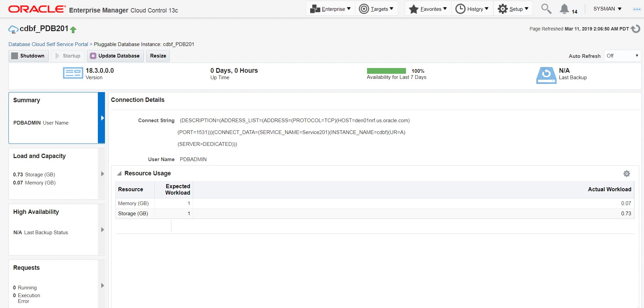The image size is (644, 308).
Task: Click the notification count 14
Action: click(x=574, y=12)
